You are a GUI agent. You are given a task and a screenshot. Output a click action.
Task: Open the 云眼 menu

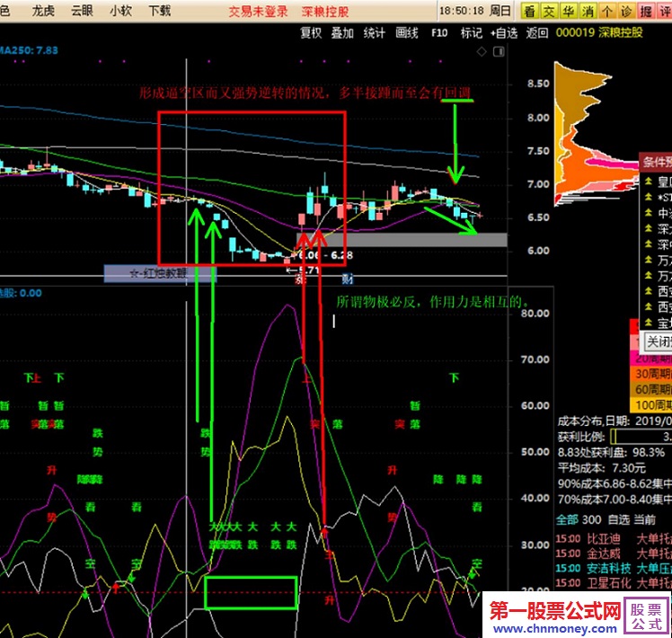[82, 10]
